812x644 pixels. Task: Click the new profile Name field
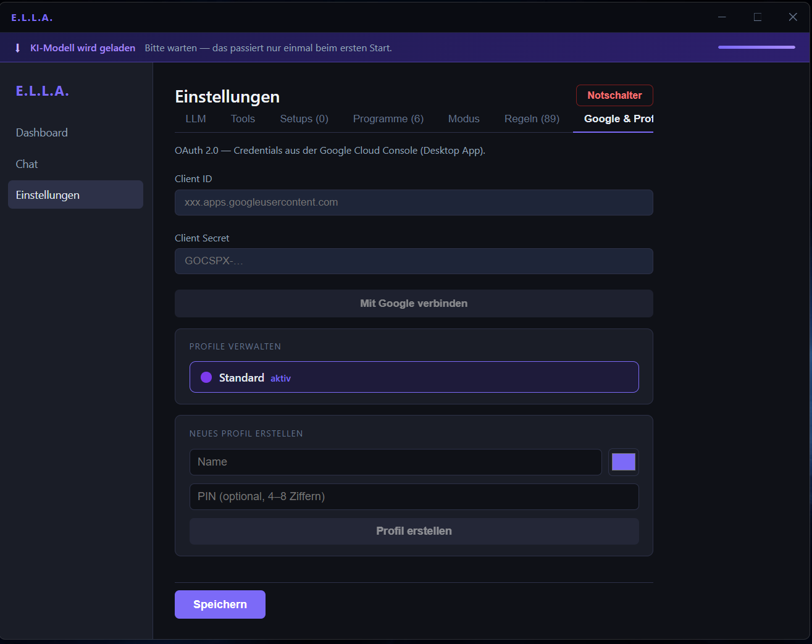click(x=395, y=462)
